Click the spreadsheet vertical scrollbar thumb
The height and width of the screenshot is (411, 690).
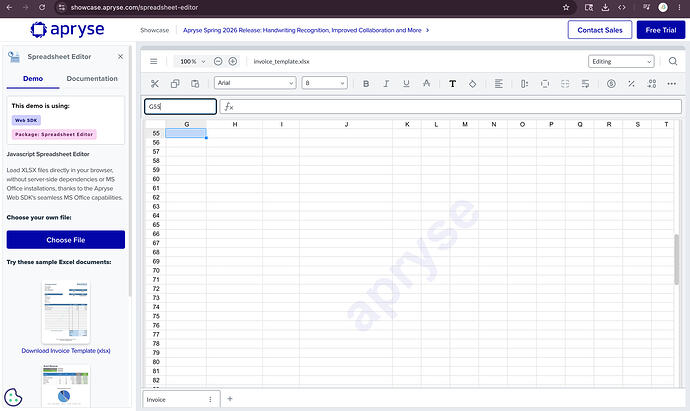tap(676, 259)
